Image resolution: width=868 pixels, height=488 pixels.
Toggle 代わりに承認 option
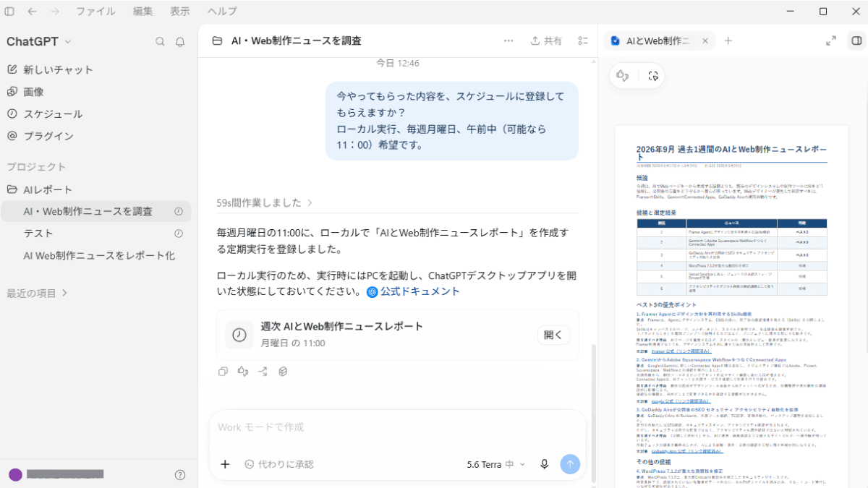click(278, 464)
